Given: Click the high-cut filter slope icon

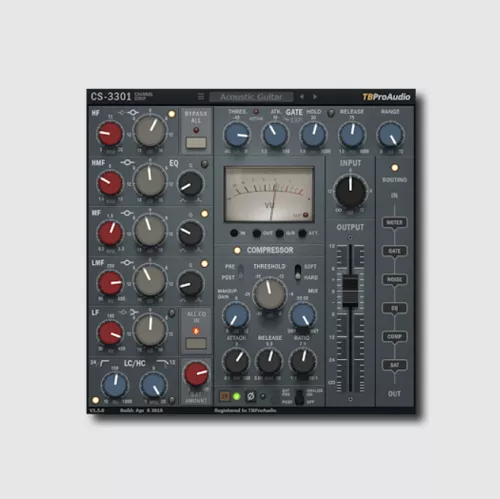Looking at the screenshot, I should pyautogui.click(x=163, y=363).
